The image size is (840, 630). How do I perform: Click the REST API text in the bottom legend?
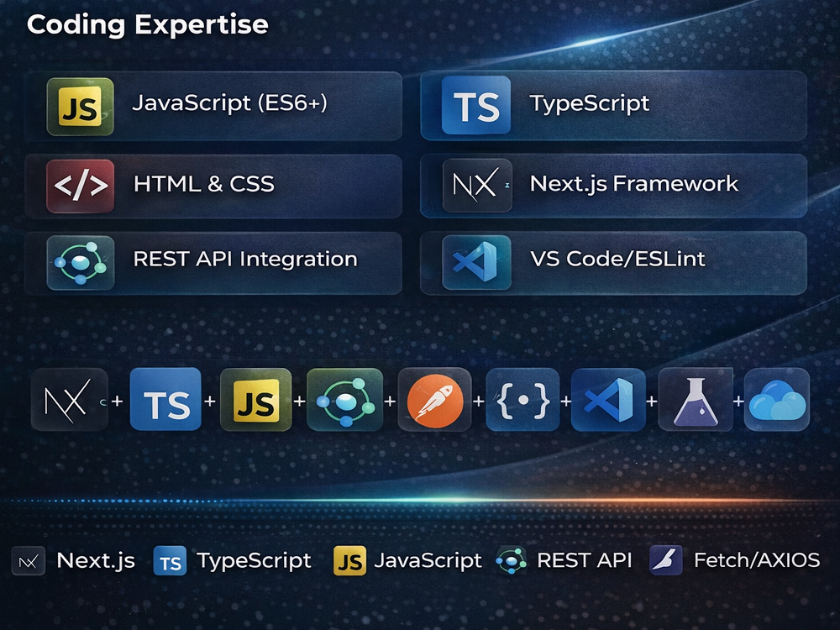585,560
